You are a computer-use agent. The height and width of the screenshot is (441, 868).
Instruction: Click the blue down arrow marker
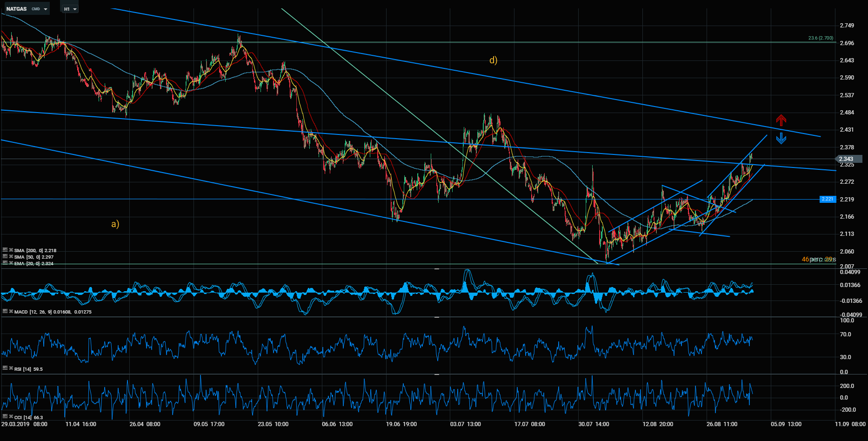coord(781,138)
